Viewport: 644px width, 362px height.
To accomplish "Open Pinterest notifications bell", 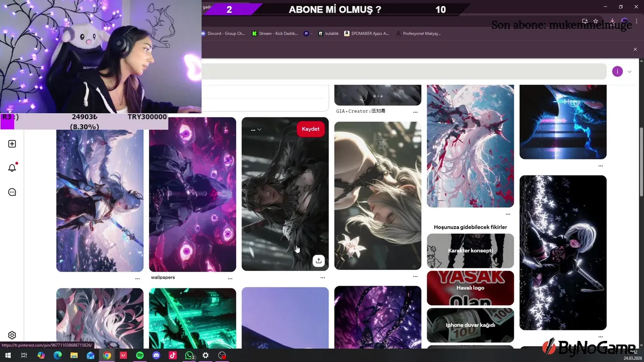I will coord(12,168).
